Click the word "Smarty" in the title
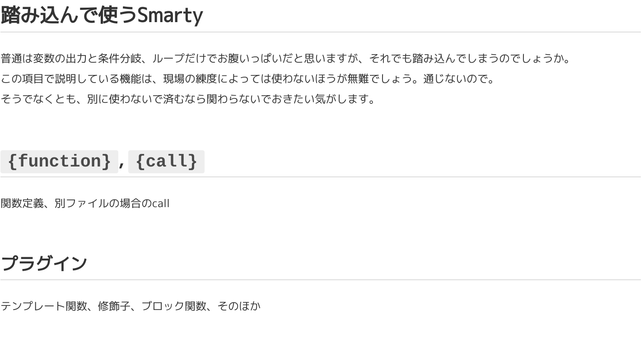This screenshot has width=644, height=347. click(170, 15)
